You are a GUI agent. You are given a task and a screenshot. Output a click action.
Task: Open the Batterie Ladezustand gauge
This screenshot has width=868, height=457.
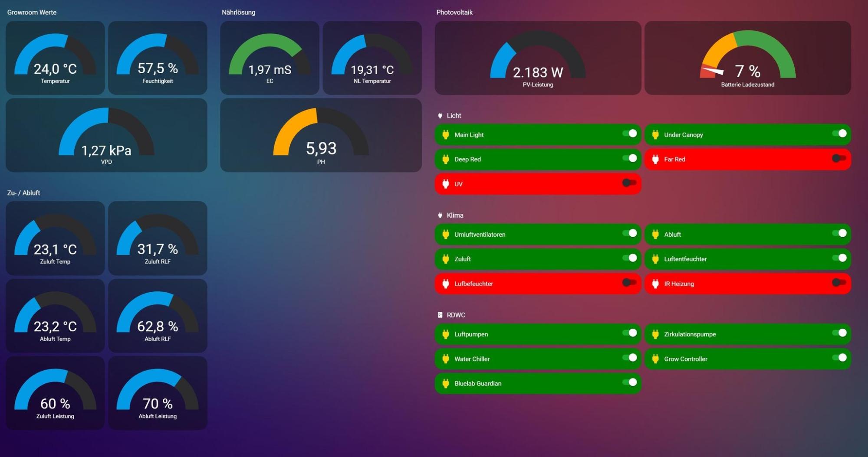click(x=747, y=58)
